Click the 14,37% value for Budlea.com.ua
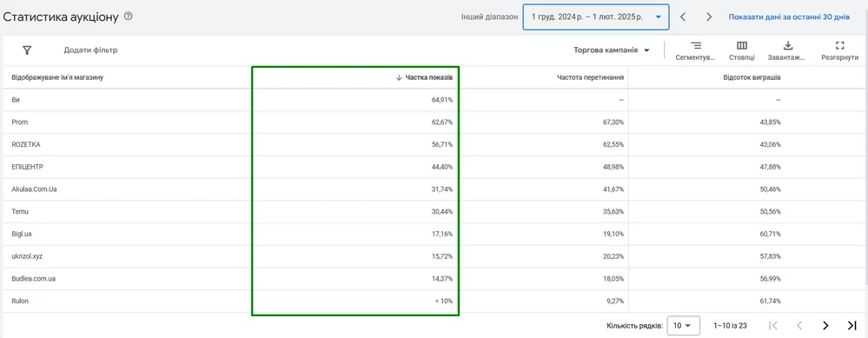 442,279
